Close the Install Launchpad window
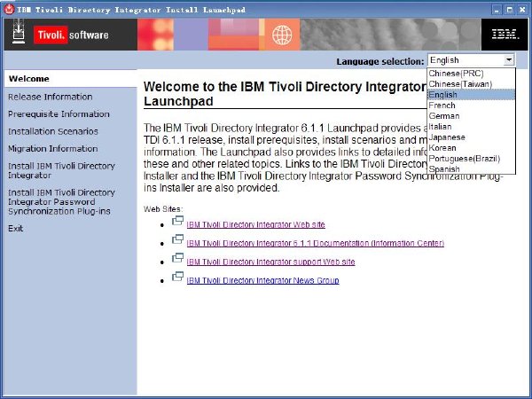This screenshot has height=399, width=532. click(x=522, y=10)
